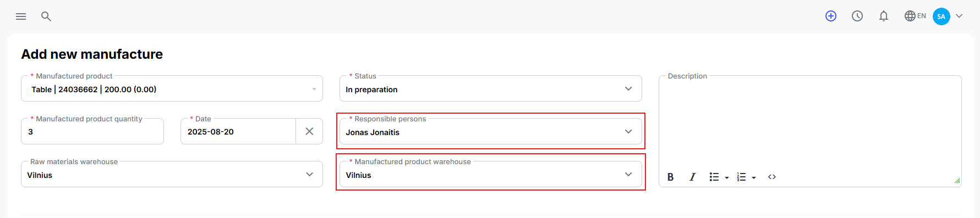Open the clock history icon
This screenshot has height=218, width=980.
click(857, 16)
